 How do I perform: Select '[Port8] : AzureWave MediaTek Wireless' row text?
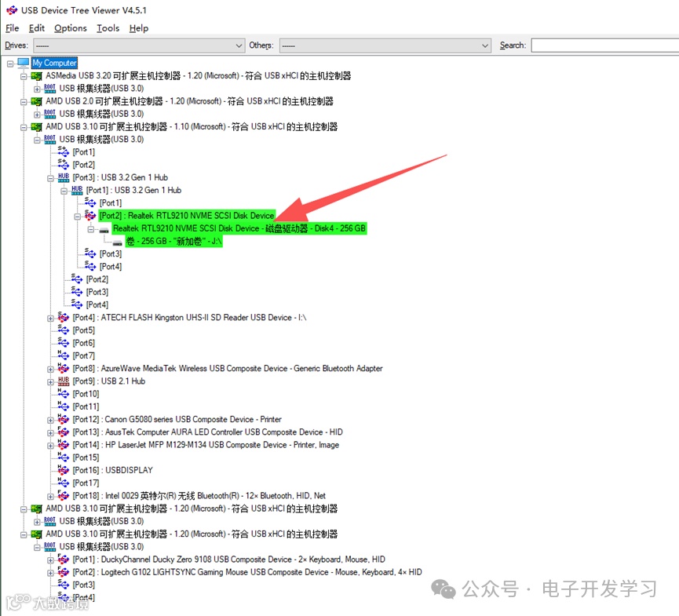[228, 368]
